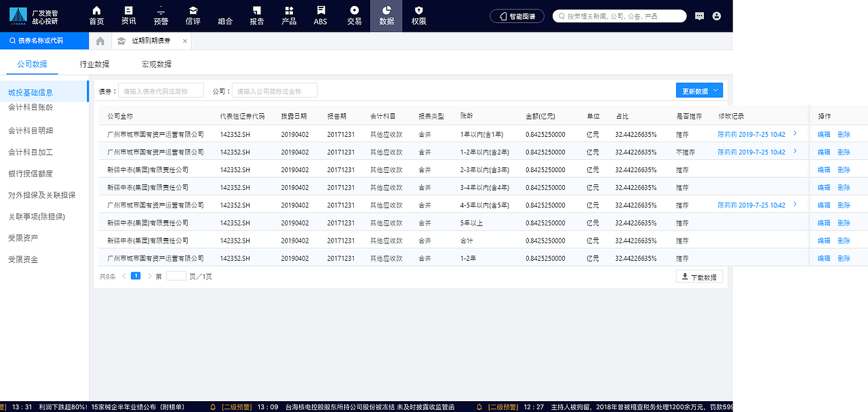Open 陈莉莉 record in 1-2年以内 row
The width and height of the screenshot is (868, 412).
pyautogui.click(x=751, y=152)
